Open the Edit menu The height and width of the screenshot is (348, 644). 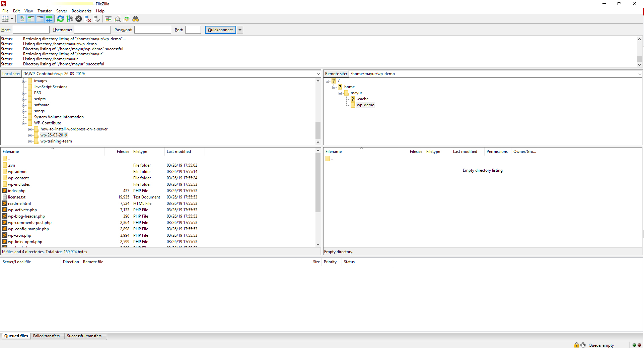click(x=16, y=11)
